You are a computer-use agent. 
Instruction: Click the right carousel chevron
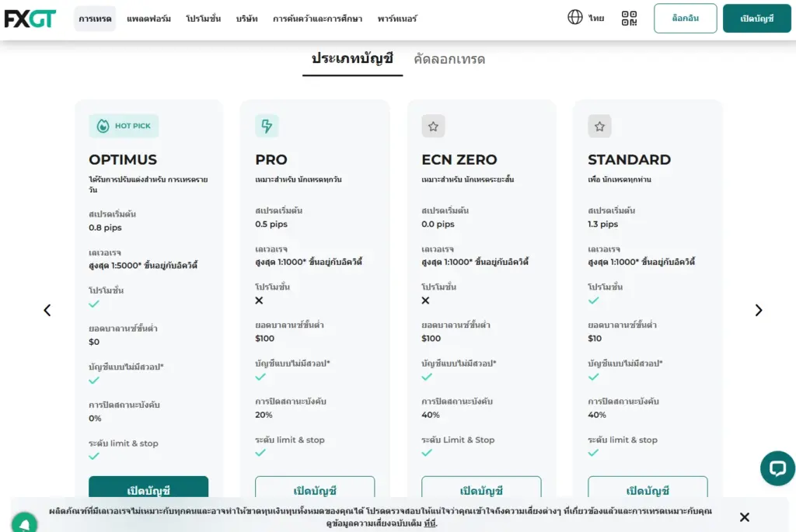click(x=758, y=310)
